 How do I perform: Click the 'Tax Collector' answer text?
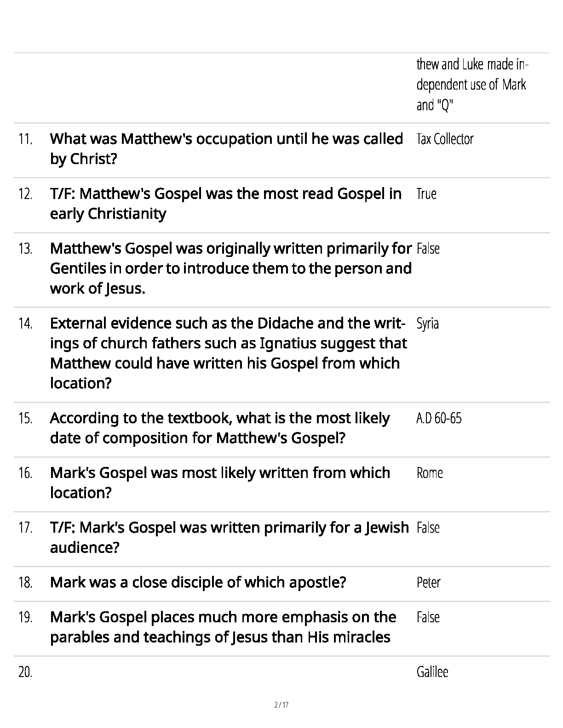tap(445, 139)
